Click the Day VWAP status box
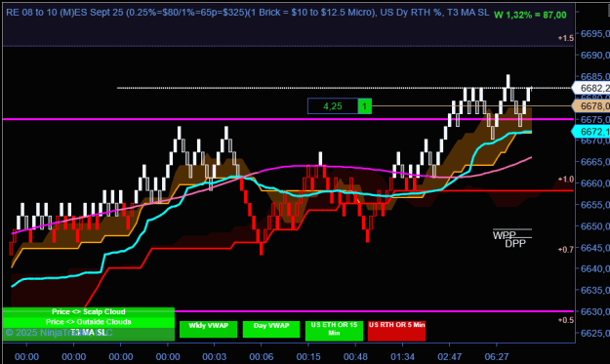610x364 pixels. click(271, 329)
